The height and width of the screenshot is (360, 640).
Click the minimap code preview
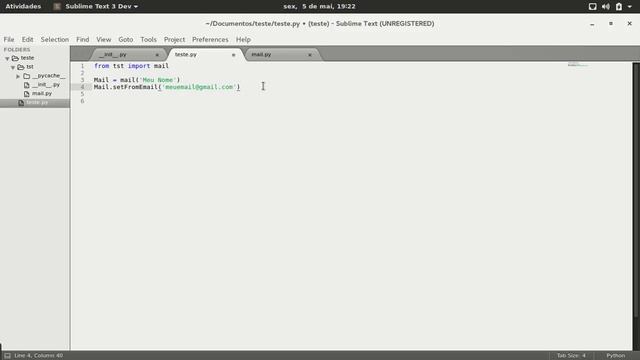point(577,64)
